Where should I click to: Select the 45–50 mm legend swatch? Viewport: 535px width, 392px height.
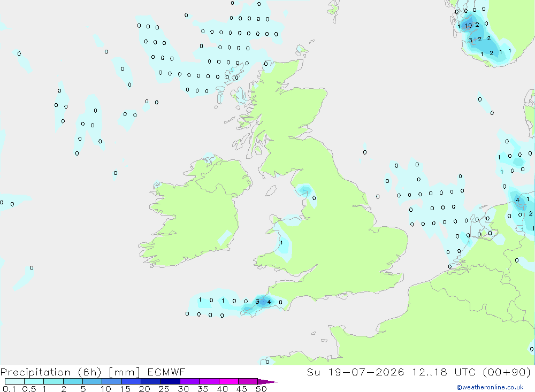pyautogui.click(x=248, y=381)
